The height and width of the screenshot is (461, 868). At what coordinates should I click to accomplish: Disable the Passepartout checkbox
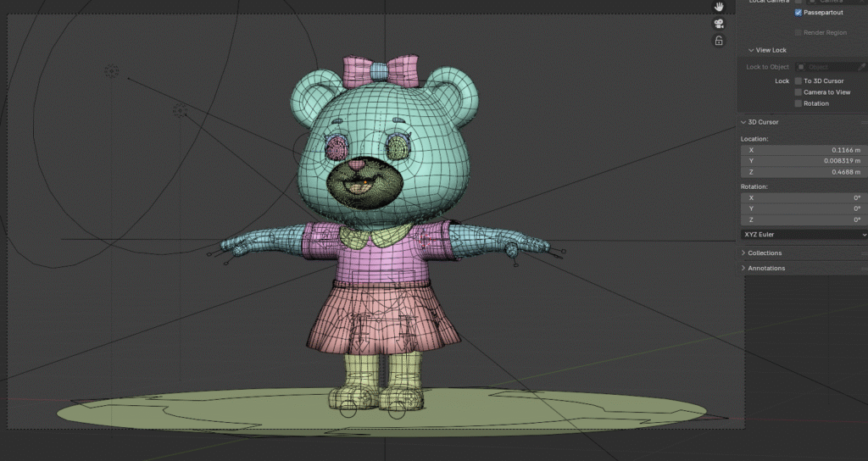798,13
